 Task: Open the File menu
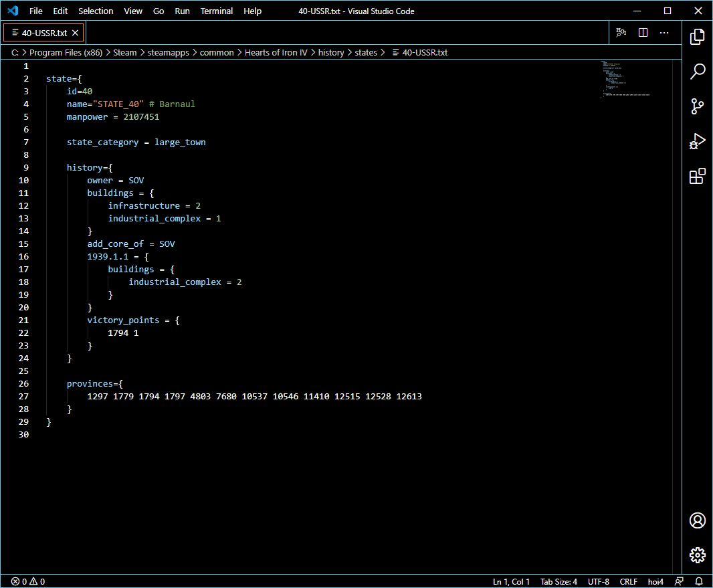[x=36, y=11]
